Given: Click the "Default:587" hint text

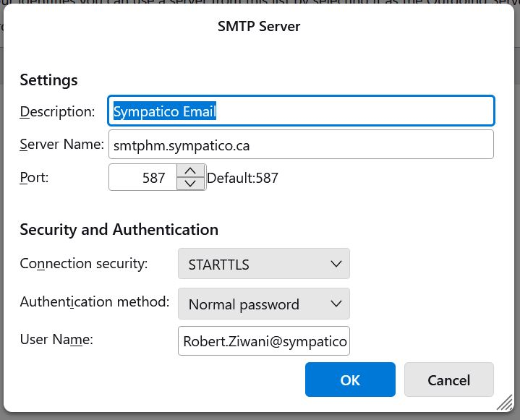Looking at the screenshot, I should click(242, 177).
